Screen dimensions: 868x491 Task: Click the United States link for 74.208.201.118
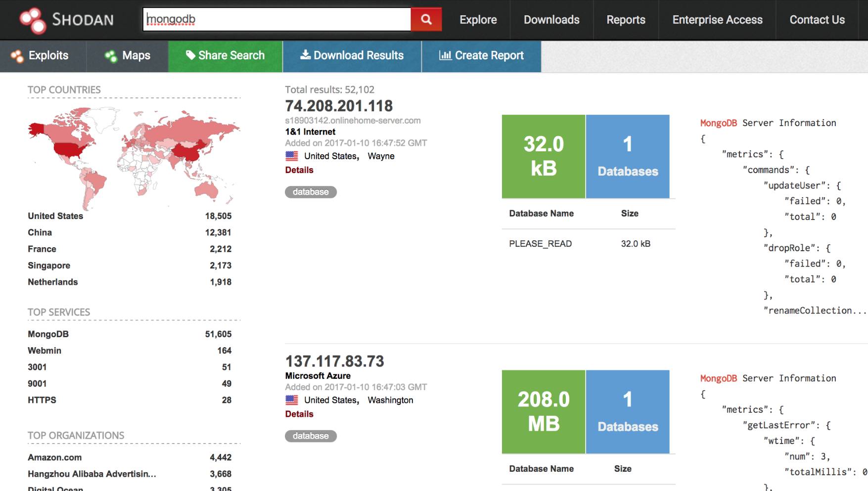[330, 156]
